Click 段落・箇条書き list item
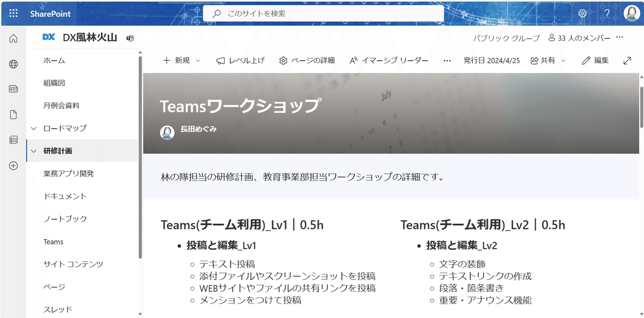 pos(471,288)
